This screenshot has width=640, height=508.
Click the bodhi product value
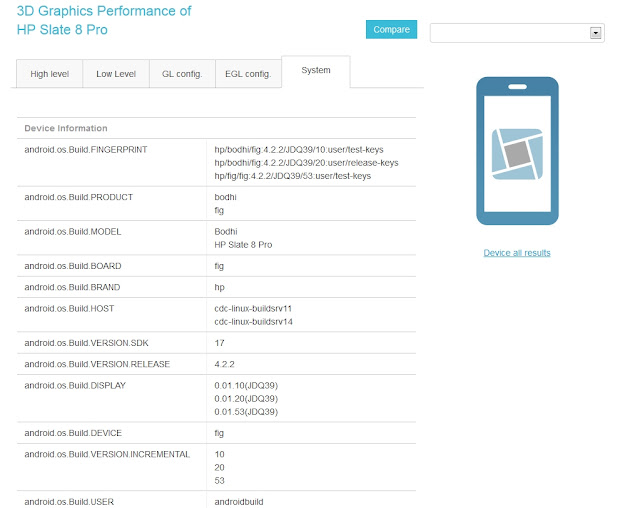point(225,197)
